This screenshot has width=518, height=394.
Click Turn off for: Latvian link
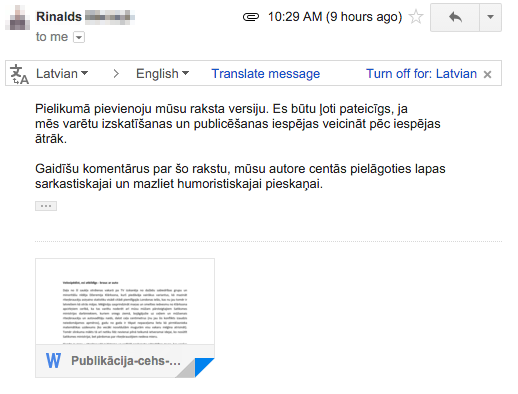click(421, 73)
